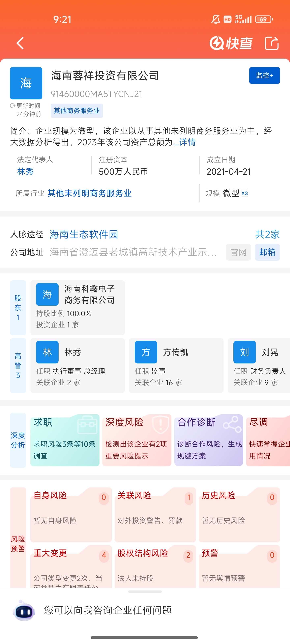Tap the 快查 logo in header
The width and height of the screenshot is (290, 644).
(x=231, y=43)
